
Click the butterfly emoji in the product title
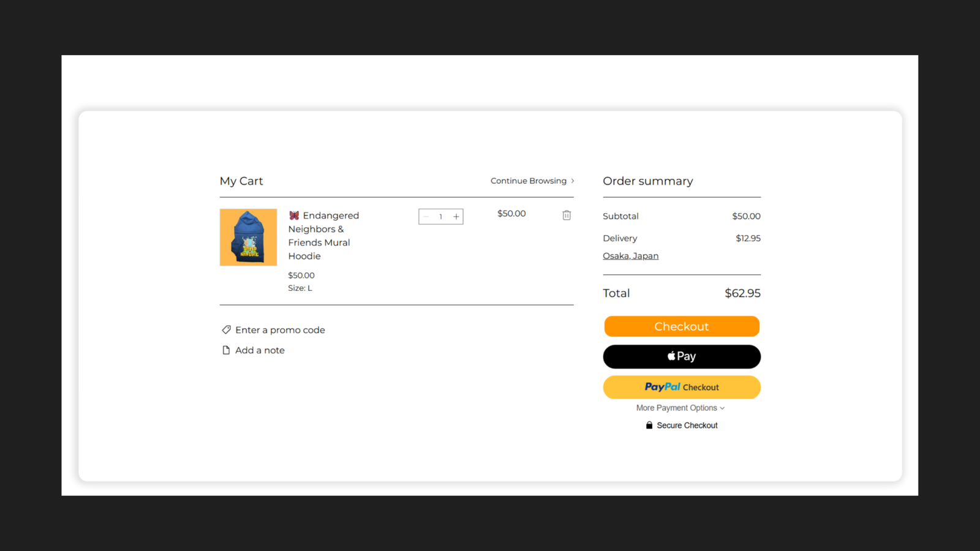pyautogui.click(x=293, y=215)
